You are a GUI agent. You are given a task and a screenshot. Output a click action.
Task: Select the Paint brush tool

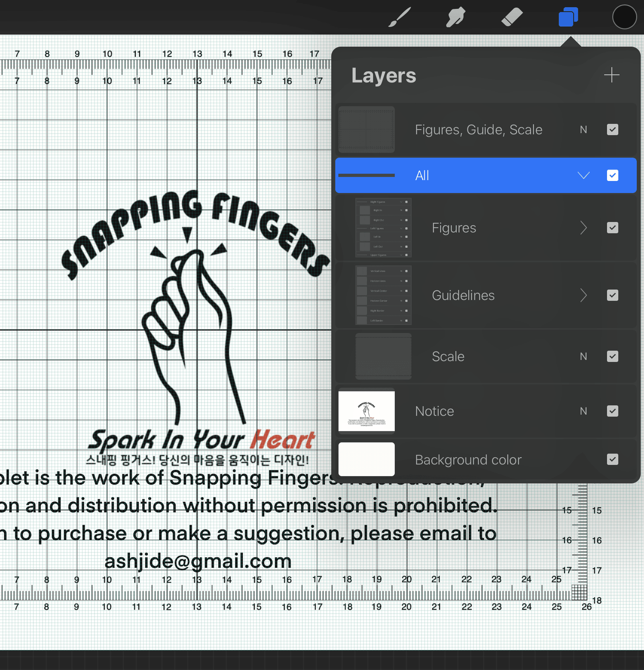[x=399, y=17]
